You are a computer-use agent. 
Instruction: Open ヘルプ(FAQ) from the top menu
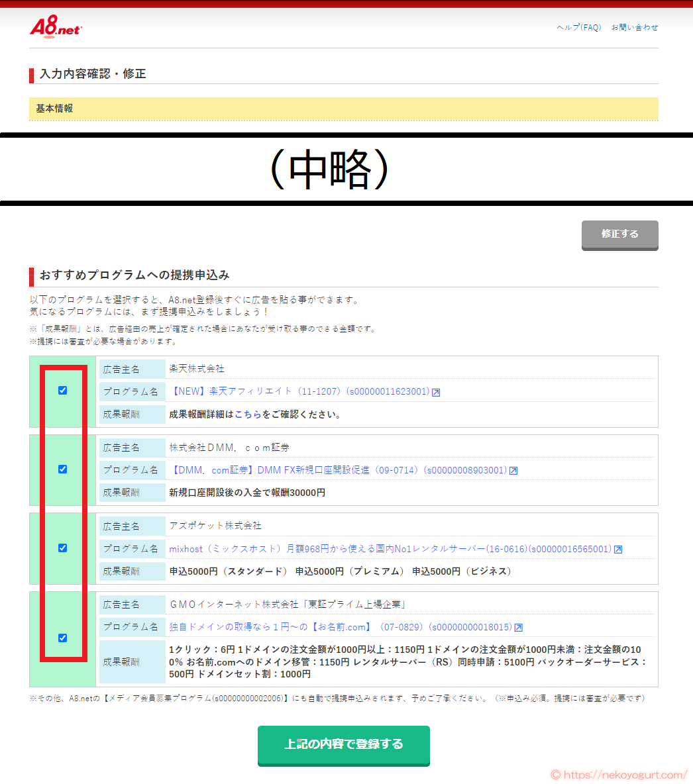(579, 27)
